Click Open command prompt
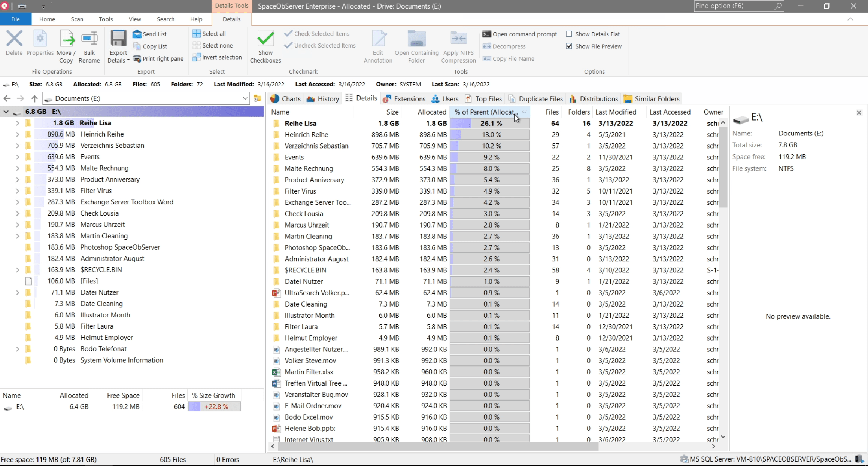 point(520,34)
